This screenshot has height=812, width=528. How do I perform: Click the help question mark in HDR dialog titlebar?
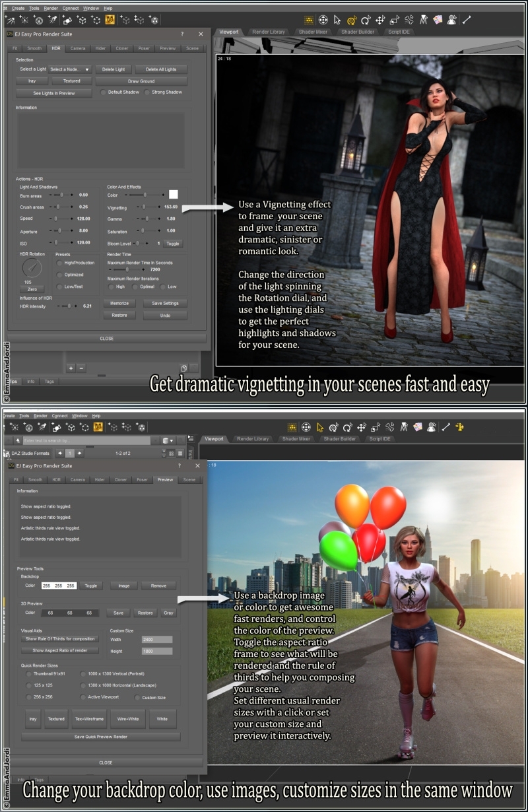click(x=182, y=34)
